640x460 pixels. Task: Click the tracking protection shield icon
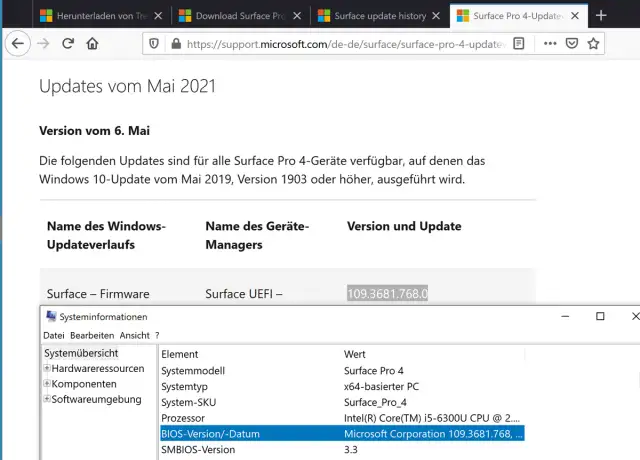pos(152,44)
